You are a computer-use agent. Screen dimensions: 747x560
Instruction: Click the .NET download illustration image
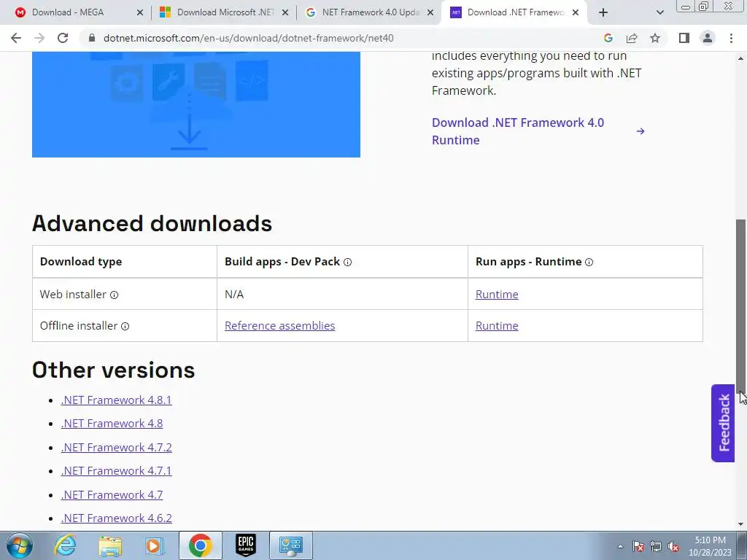pos(196,104)
